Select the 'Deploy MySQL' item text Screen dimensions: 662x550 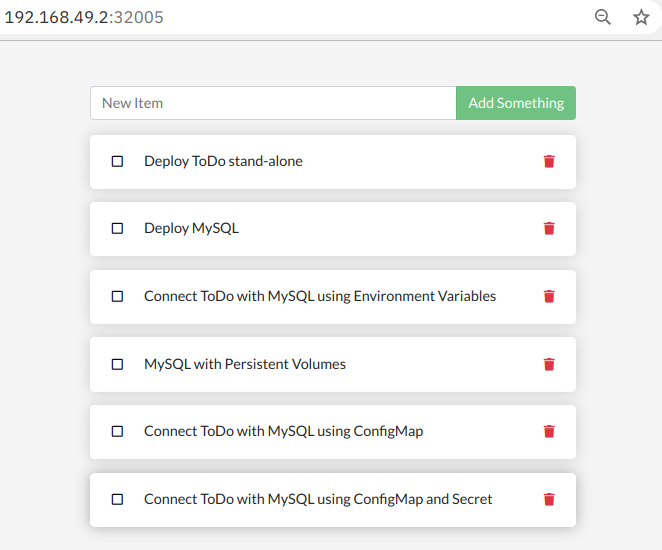191,228
